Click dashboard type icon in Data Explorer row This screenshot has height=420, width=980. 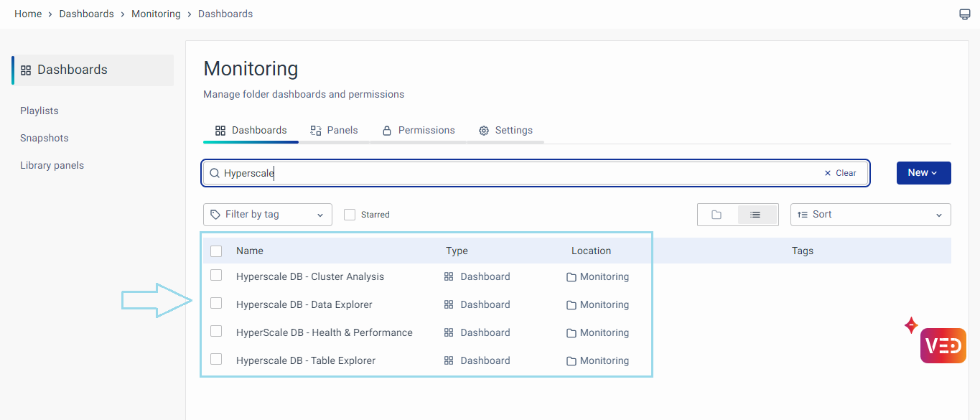pos(449,304)
